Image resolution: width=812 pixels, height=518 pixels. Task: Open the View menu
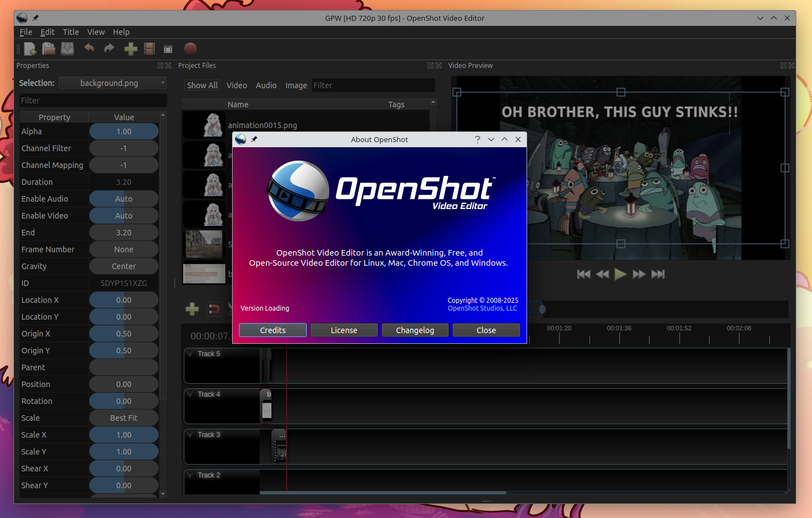[96, 32]
